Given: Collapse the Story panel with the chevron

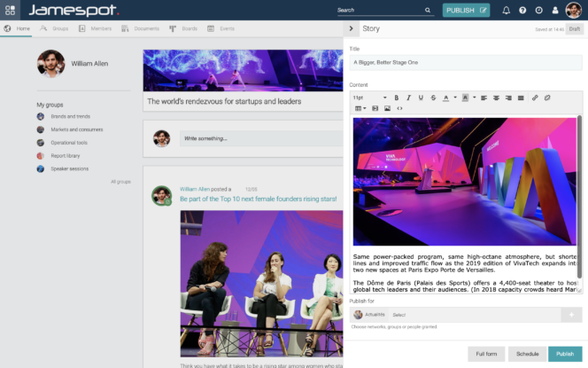Looking at the screenshot, I should click(x=352, y=29).
